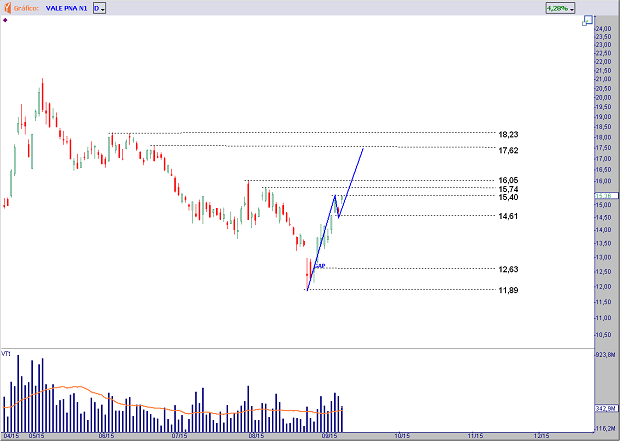Select the VALE PNA N1 ticker name

[67, 8]
